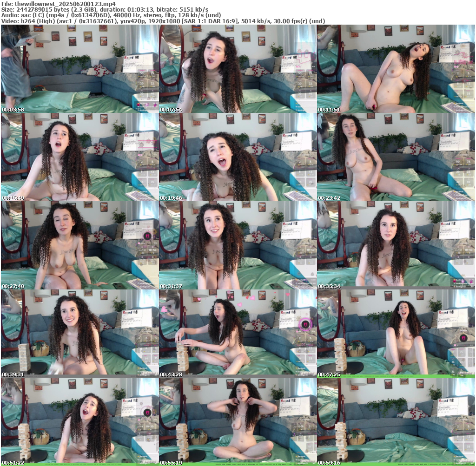Open the frame labeled 00:43:28
This screenshot has width=476, height=466.
(238, 334)
